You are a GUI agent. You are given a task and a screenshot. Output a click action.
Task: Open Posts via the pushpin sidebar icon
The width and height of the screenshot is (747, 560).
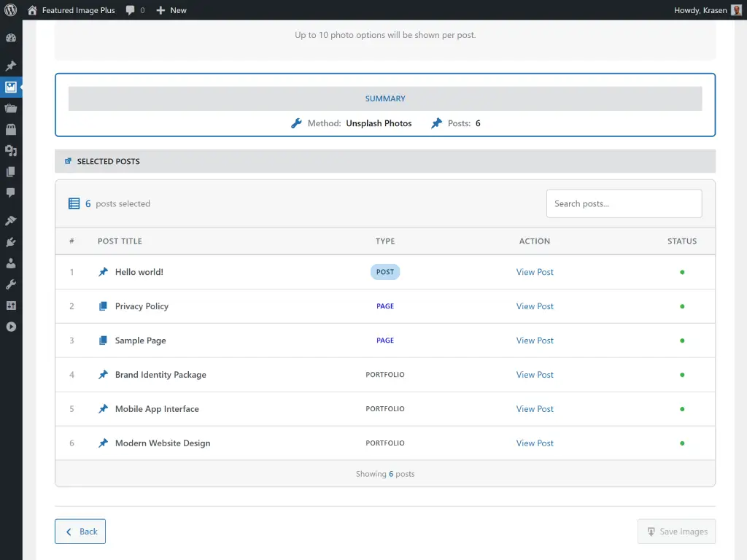coord(11,66)
